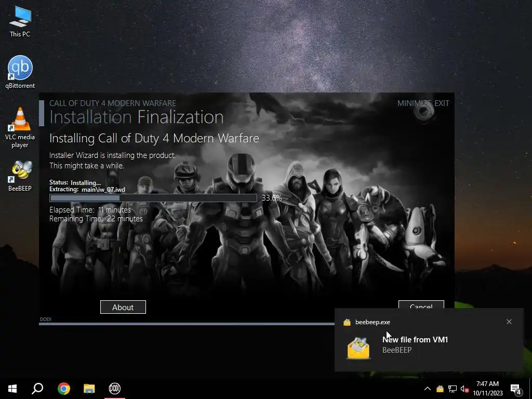
Task: Launch Google Chrome from the taskbar
Action: click(x=64, y=389)
